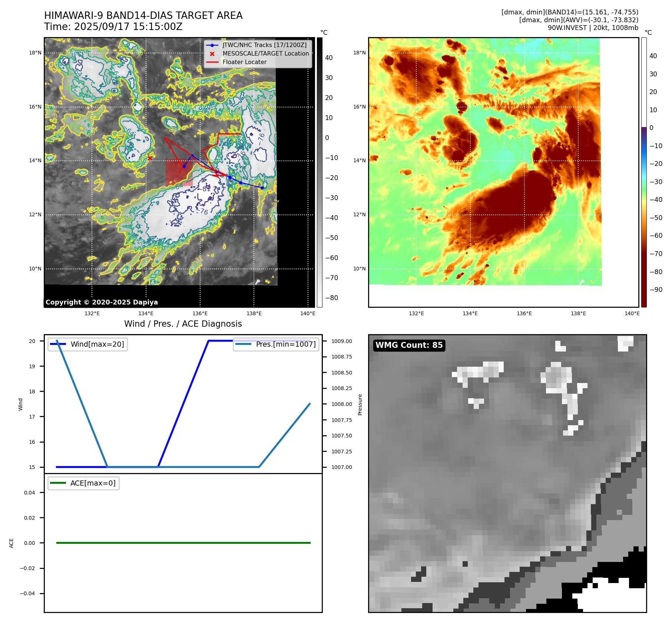Viewport: 672px width, 626px height.
Task: Click the 1009.00 pressure axis tick
Action: coord(342,341)
